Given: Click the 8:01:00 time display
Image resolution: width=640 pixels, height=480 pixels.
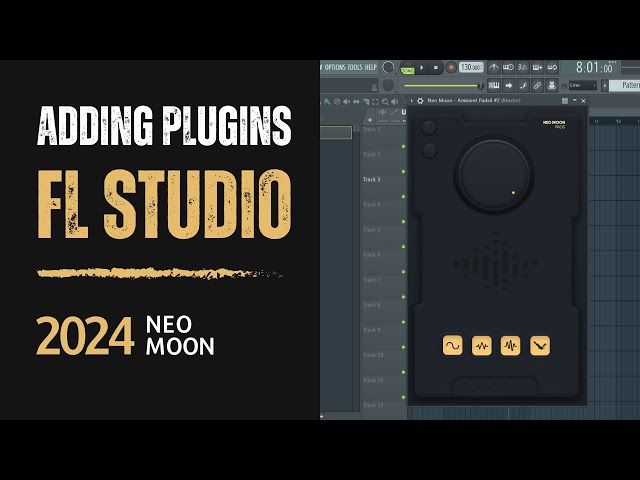Looking at the screenshot, I should (x=594, y=67).
